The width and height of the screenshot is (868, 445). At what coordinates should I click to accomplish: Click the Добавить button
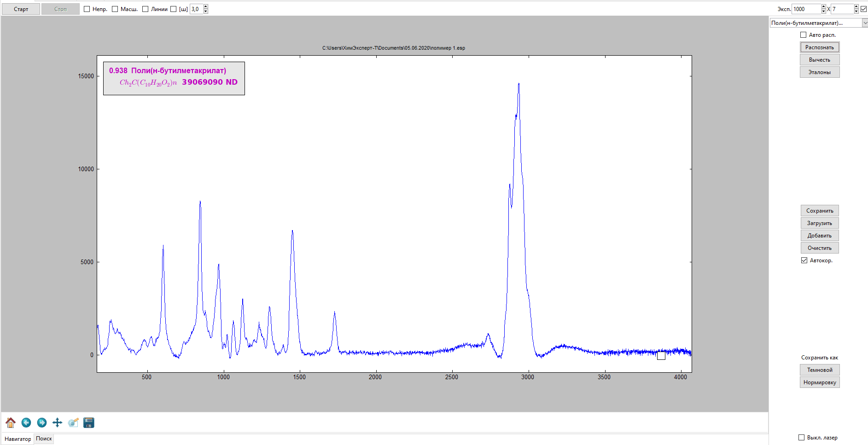click(x=820, y=236)
